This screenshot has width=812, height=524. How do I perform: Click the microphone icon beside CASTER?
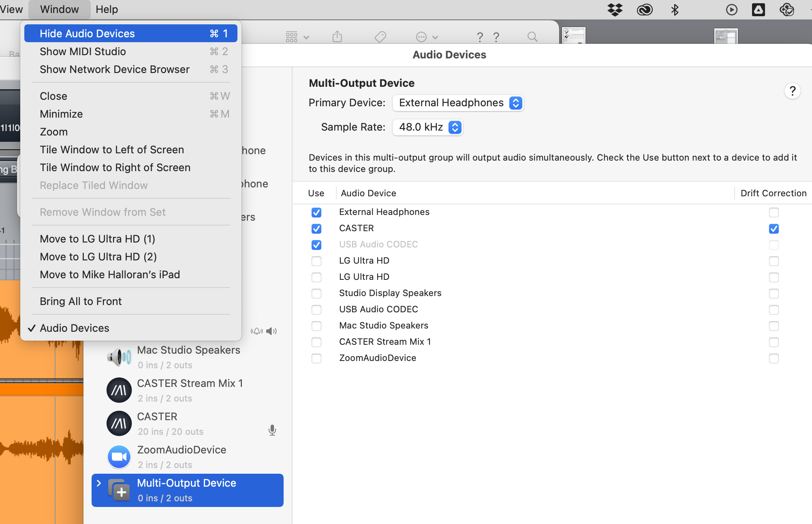point(272,430)
